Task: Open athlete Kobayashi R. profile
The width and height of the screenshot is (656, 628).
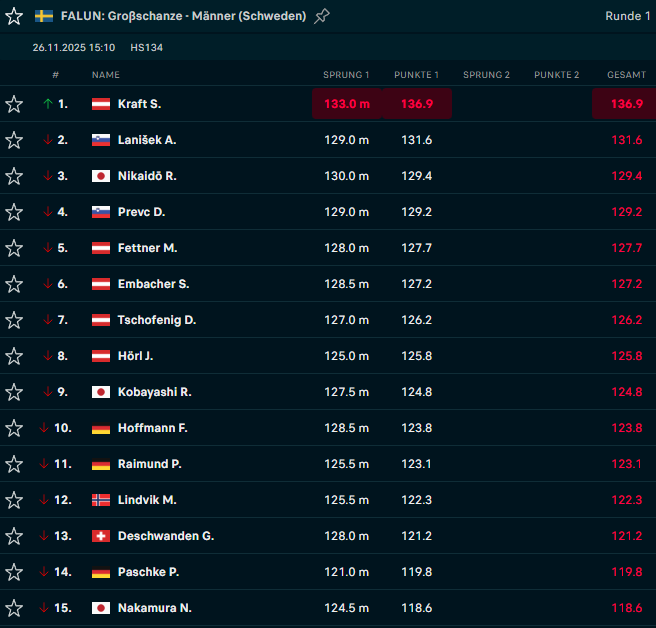Action: point(154,392)
